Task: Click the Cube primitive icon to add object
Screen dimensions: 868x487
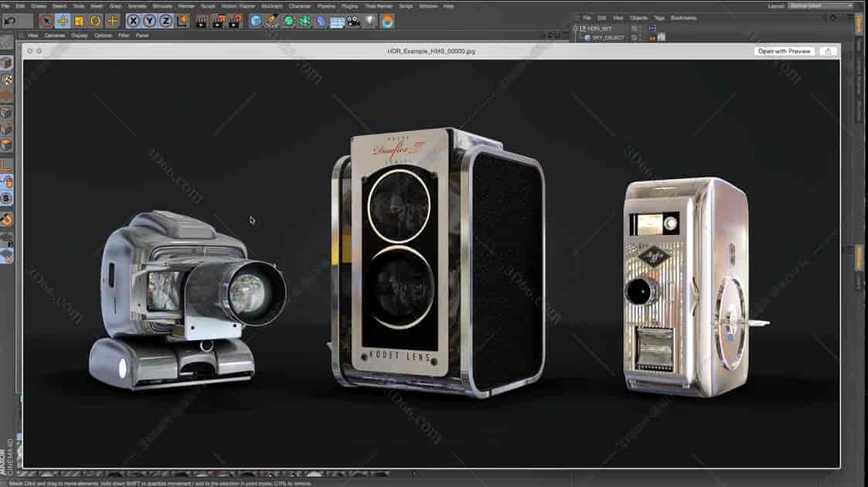Action: [254, 22]
